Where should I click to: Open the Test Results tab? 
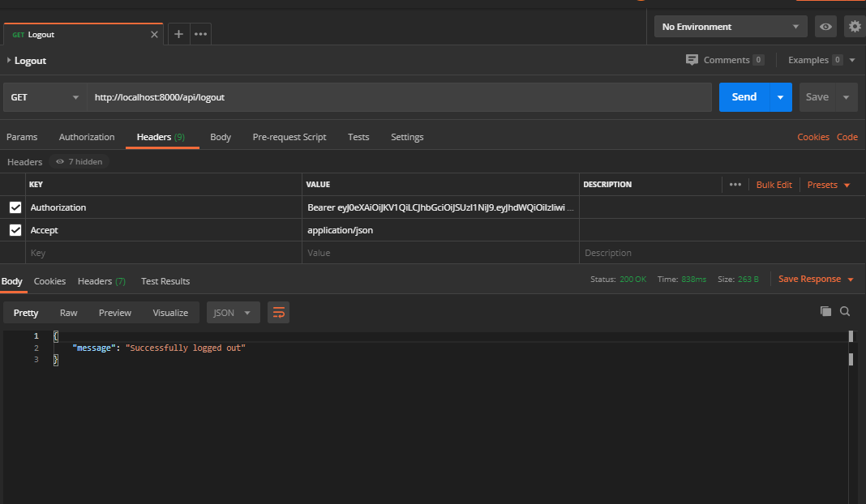pos(165,281)
